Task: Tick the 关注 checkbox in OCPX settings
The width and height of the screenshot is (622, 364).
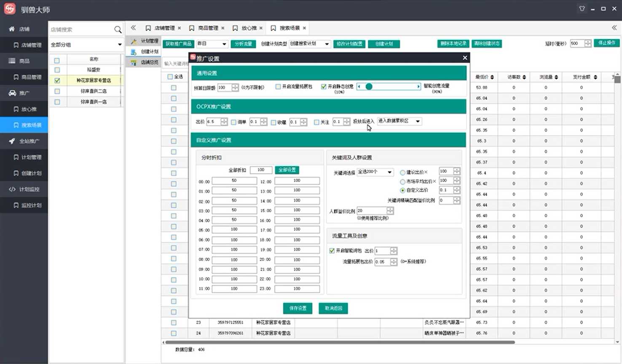Action: click(x=316, y=122)
